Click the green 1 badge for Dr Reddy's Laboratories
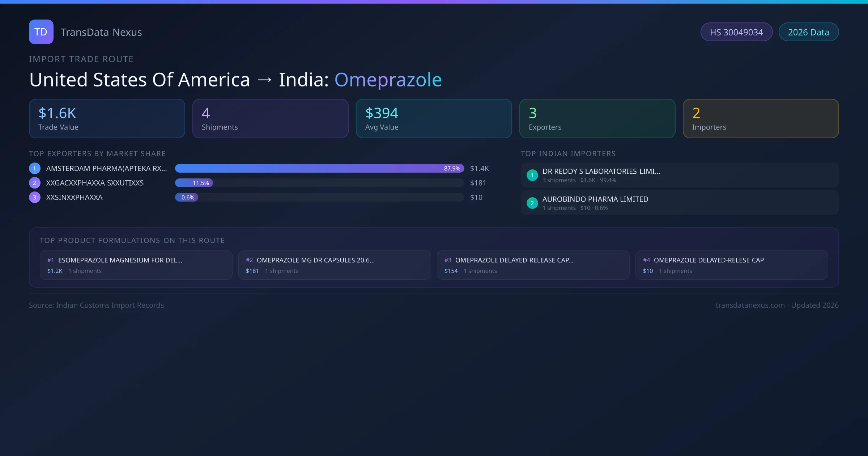The height and width of the screenshot is (456, 868). [532, 175]
